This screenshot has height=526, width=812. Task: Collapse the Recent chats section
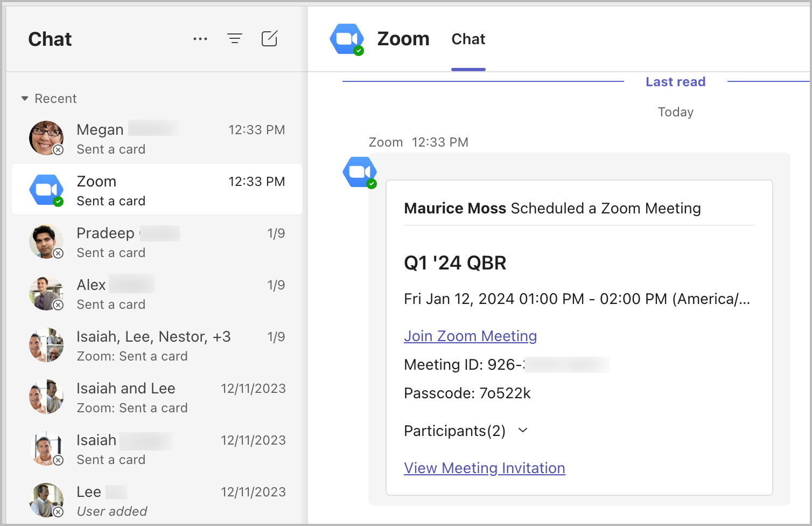[25, 99]
